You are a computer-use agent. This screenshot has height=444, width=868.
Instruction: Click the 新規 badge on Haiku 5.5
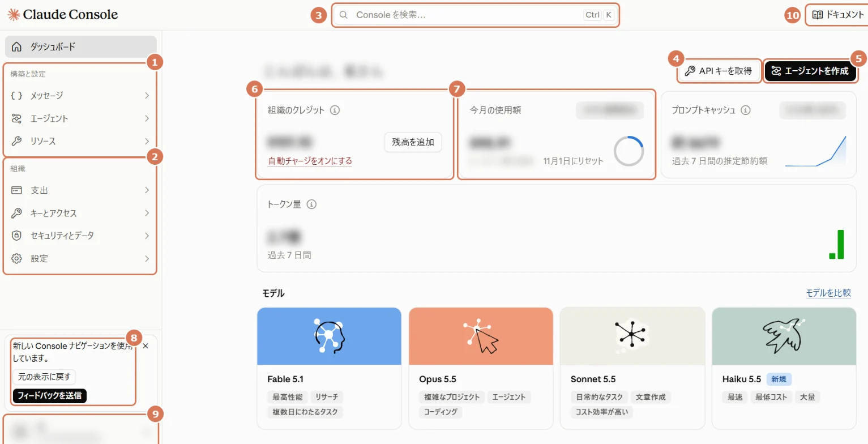click(779, 379)
